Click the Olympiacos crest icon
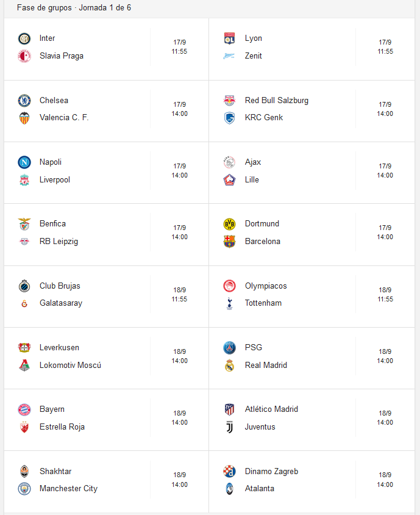 coord(230,286)
